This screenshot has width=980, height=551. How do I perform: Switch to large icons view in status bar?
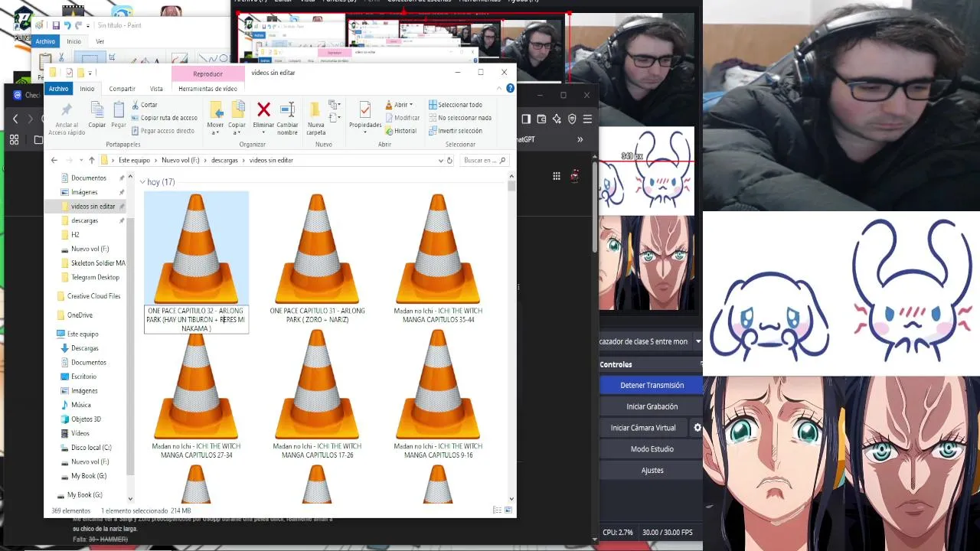508,510
